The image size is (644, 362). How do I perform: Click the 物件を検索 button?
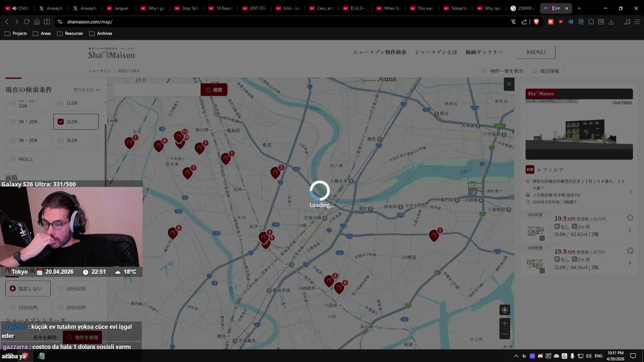click(83, 337)
